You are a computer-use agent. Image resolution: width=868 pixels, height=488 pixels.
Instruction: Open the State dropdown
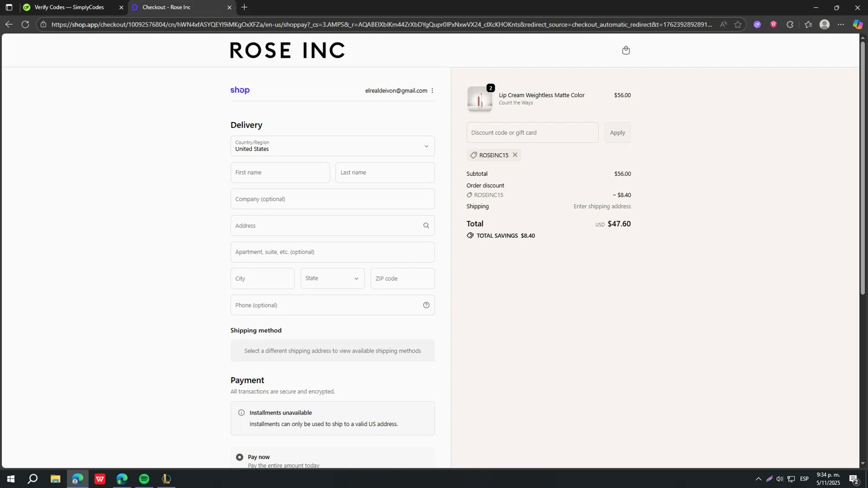332,279
